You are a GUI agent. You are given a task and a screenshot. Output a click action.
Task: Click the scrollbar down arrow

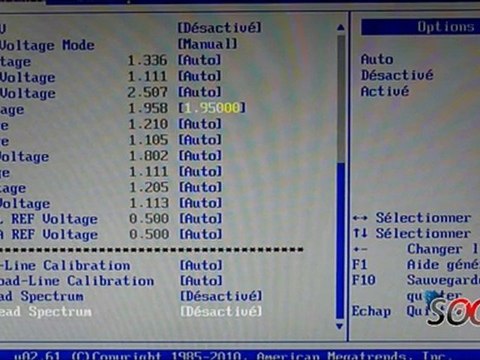(339, 326)
